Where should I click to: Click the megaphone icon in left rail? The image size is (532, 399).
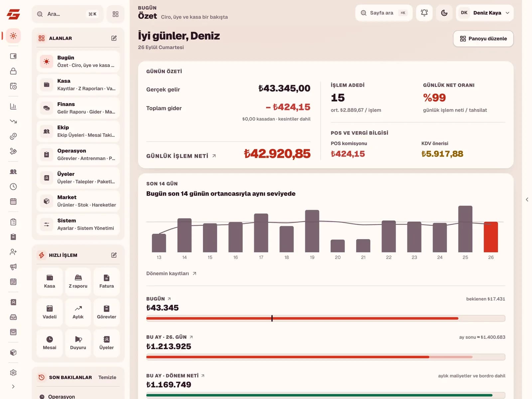click(13, 267)
